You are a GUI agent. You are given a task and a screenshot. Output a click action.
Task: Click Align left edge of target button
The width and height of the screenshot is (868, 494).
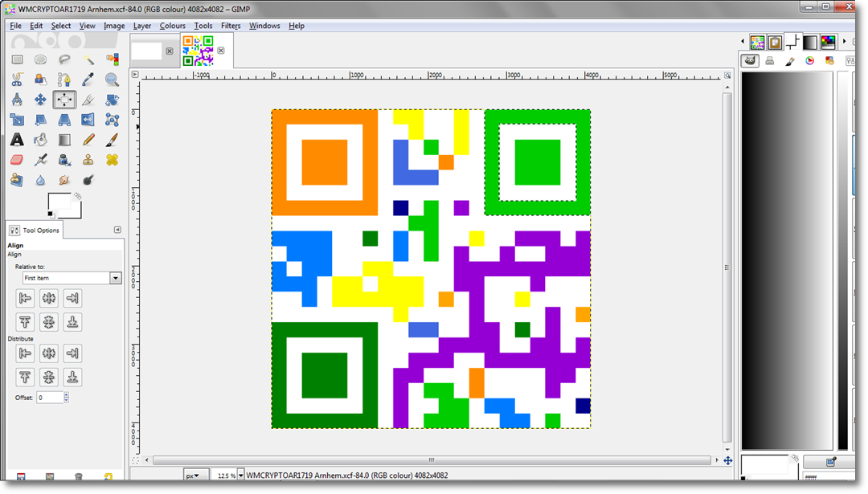[25, 298]
